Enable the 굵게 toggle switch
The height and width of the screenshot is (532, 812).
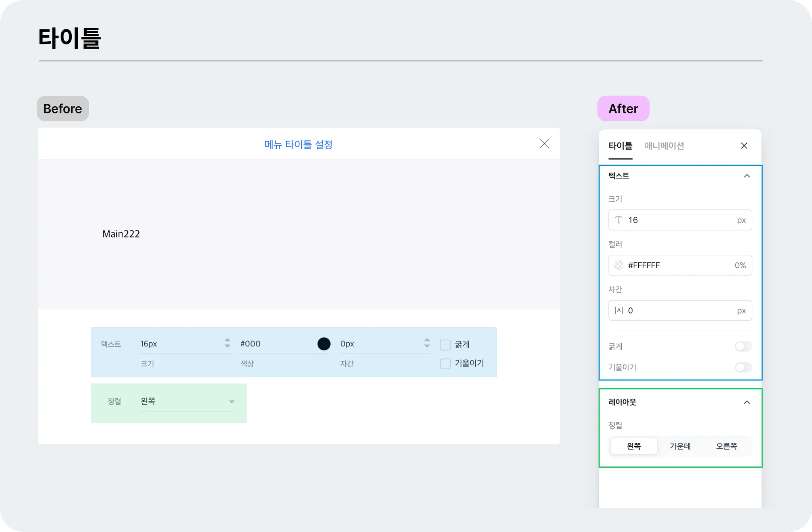tap(743, 347)
